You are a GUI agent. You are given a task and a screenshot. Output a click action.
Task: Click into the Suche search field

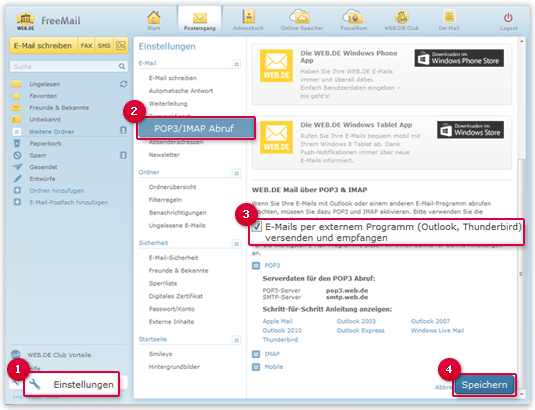pyautogui.click(x=66, y=67)
